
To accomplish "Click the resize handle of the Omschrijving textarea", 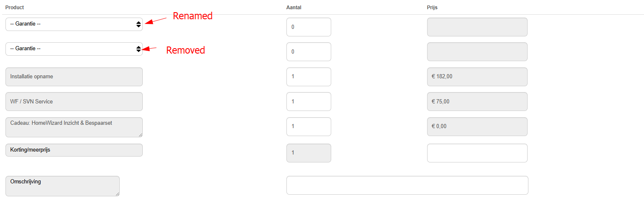I will (118, 194).
